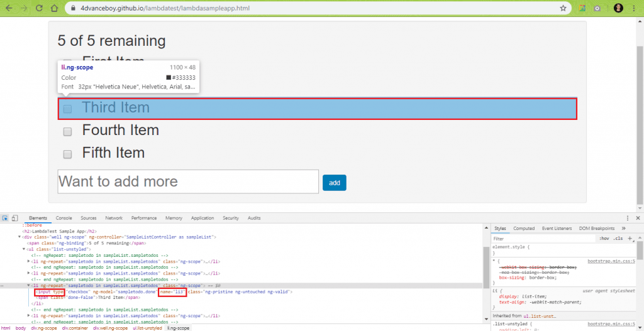Toggle the device toolbar icon in DevTools
The width and height of the screenshot is (644, 331).
(x=15, y=218)
